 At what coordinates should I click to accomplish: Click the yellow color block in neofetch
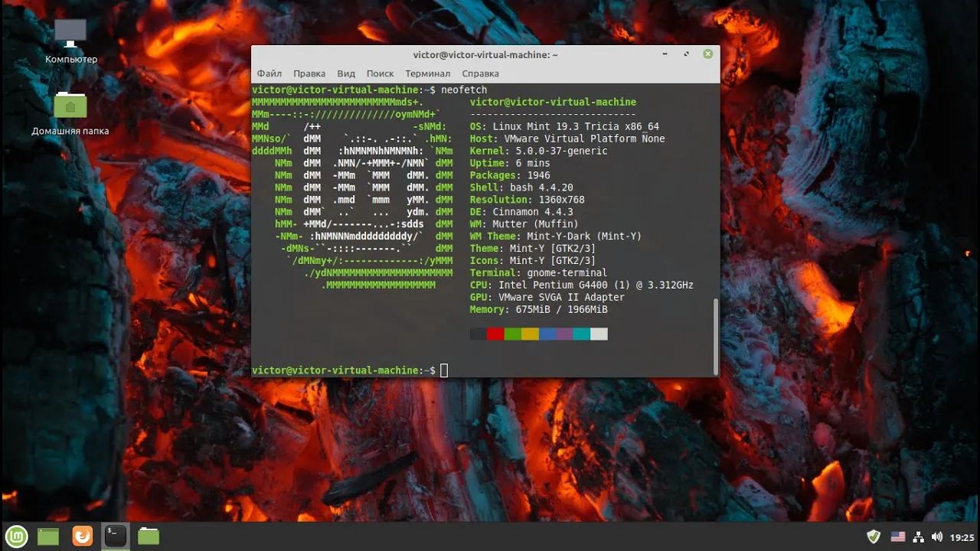tap(530, 334)
